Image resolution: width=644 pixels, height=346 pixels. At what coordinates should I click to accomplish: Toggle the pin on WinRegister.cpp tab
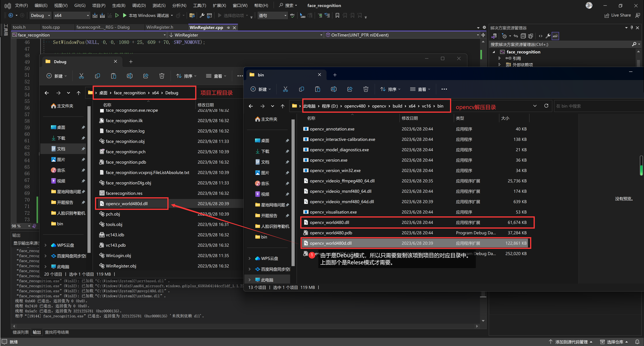coord(228,27)
